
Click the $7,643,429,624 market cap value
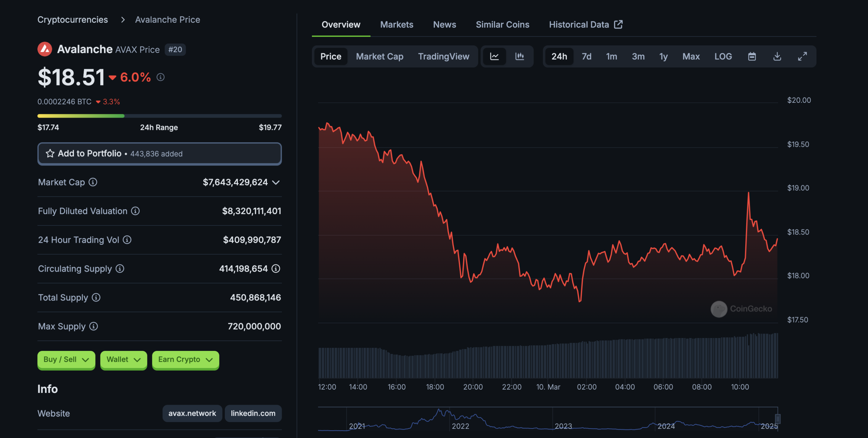point(235,182)
